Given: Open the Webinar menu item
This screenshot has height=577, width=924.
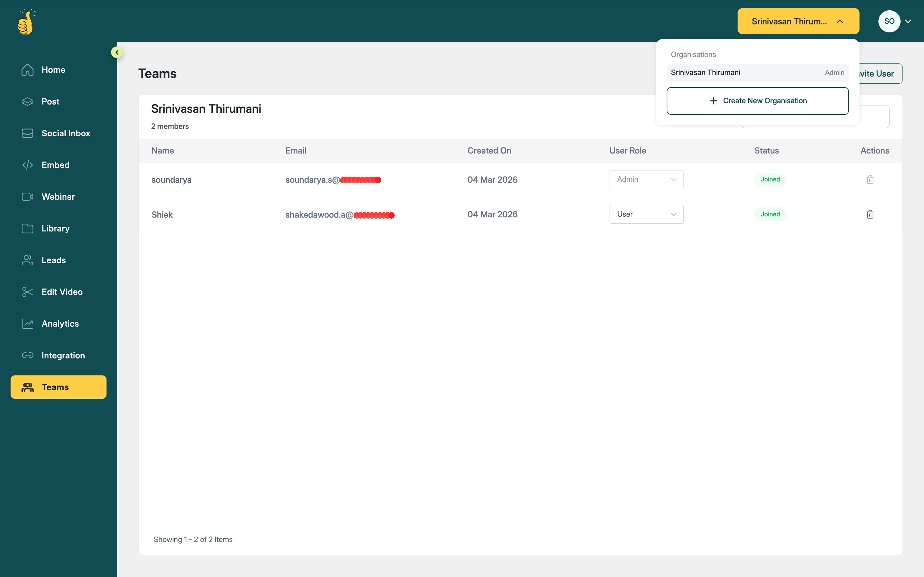Looking at the screenshot, I should [x=58, y=197].
